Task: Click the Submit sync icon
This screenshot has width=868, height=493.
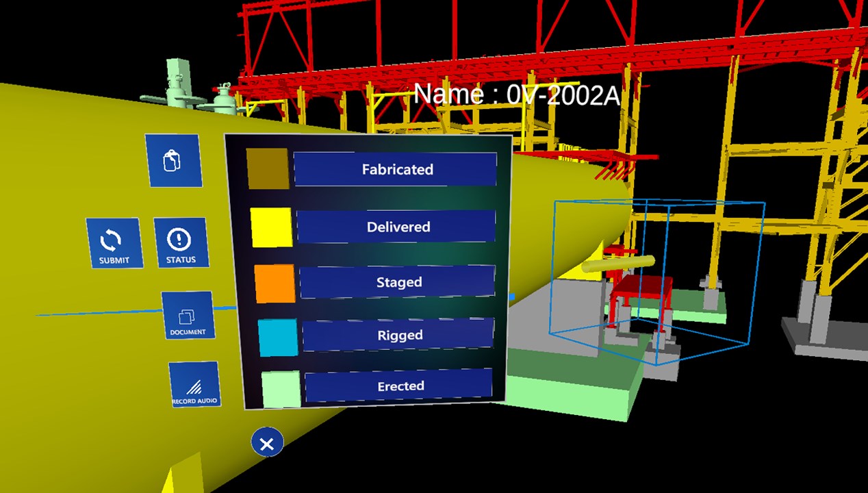Action: point(115,242)
